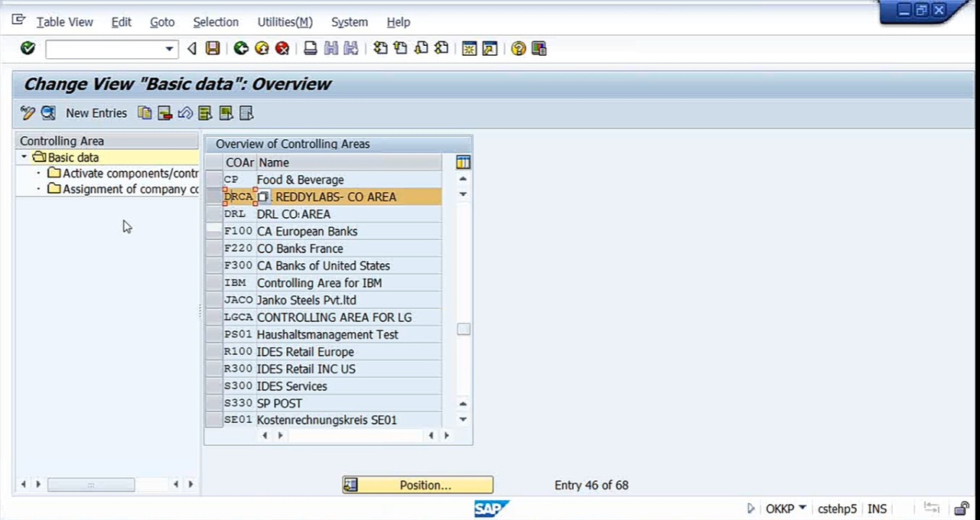This screenshot has width=980, height=520.
Task: Open the Table View menu
Action: point(64,22)
